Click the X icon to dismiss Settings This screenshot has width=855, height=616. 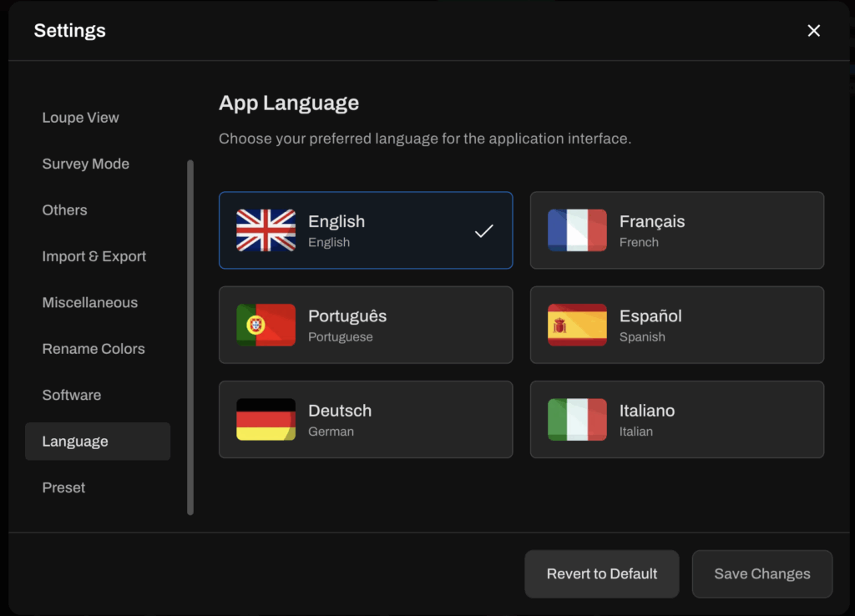(814, 30)
